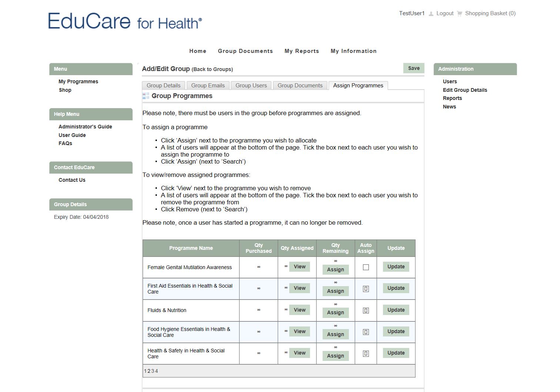The width and height of the screenshot is (560, 392).
Task: Open My Reports in the top menu
Action: click(302, 51)
